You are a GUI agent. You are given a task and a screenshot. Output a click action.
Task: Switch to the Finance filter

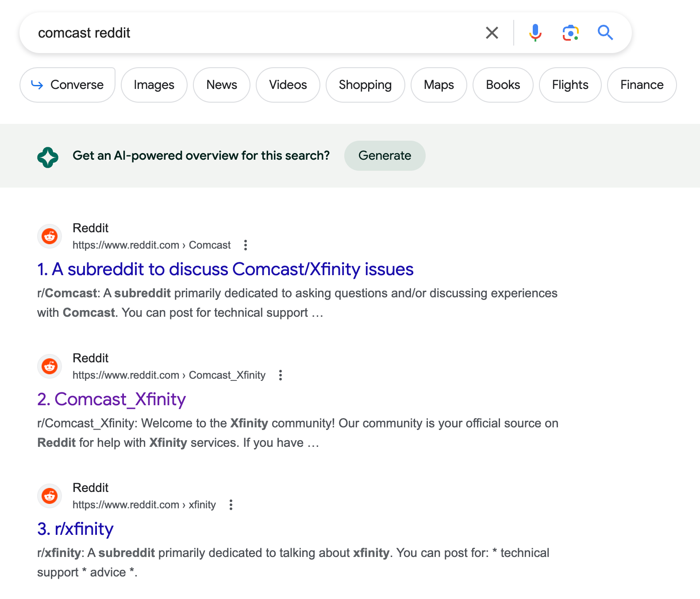pos(642,85)
